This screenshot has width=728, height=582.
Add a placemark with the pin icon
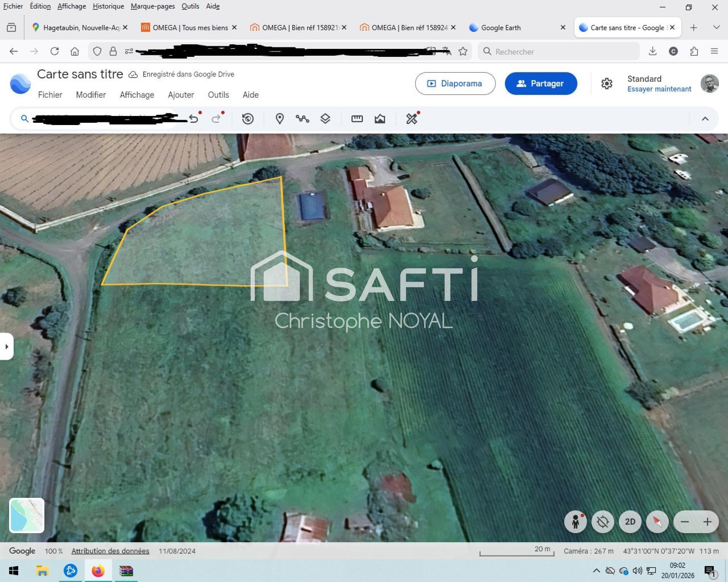[x=279, y=119]
